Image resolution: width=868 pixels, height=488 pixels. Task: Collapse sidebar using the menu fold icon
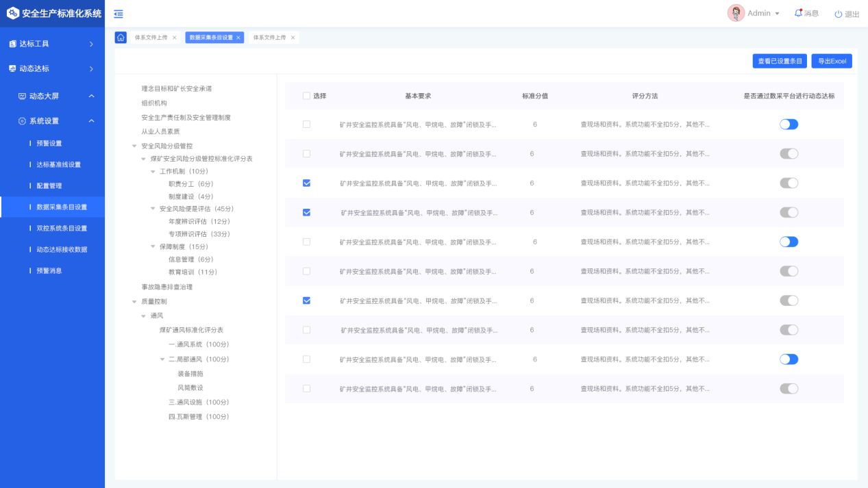pos(119,14)
